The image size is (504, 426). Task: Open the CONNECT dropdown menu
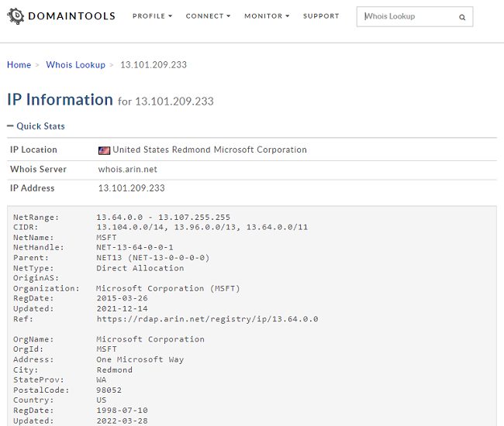(208, 16)
